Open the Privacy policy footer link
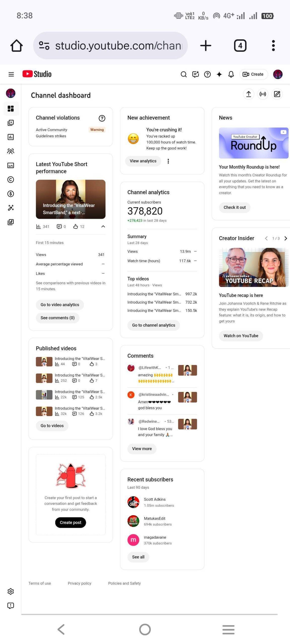Viewport: 290px width, 644px height. point(79,583)
